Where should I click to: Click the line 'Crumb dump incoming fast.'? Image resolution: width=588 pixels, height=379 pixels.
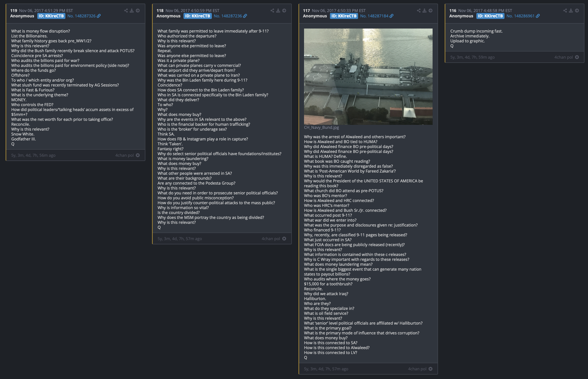tap(476, 31)
